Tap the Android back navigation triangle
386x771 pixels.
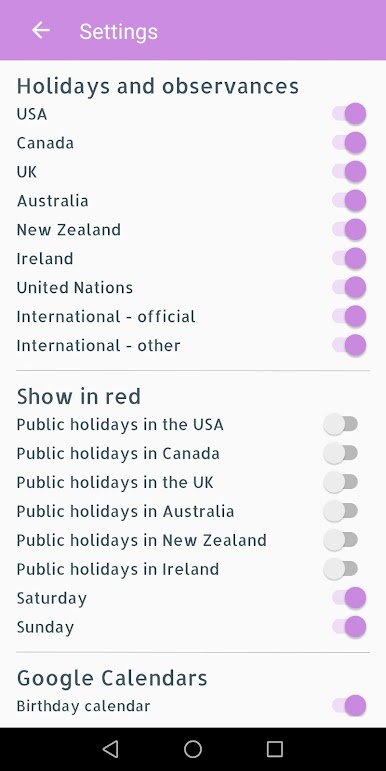click(x=111, y=749)
